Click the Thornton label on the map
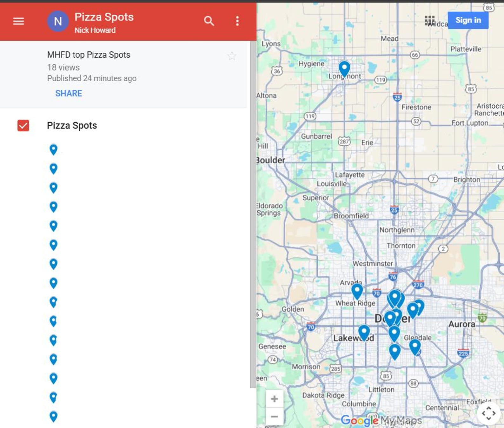Viewport: 504px width, 428px height. coord(401,246)
